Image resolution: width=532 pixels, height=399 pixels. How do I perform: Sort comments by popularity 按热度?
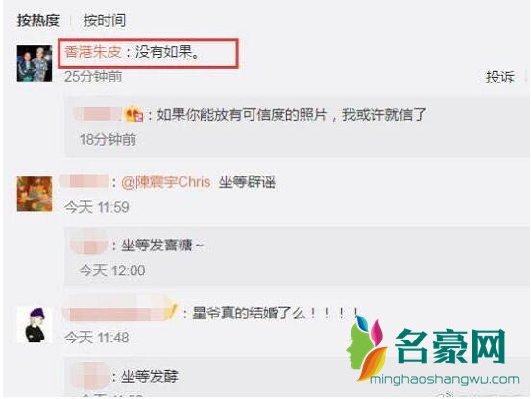38,21
